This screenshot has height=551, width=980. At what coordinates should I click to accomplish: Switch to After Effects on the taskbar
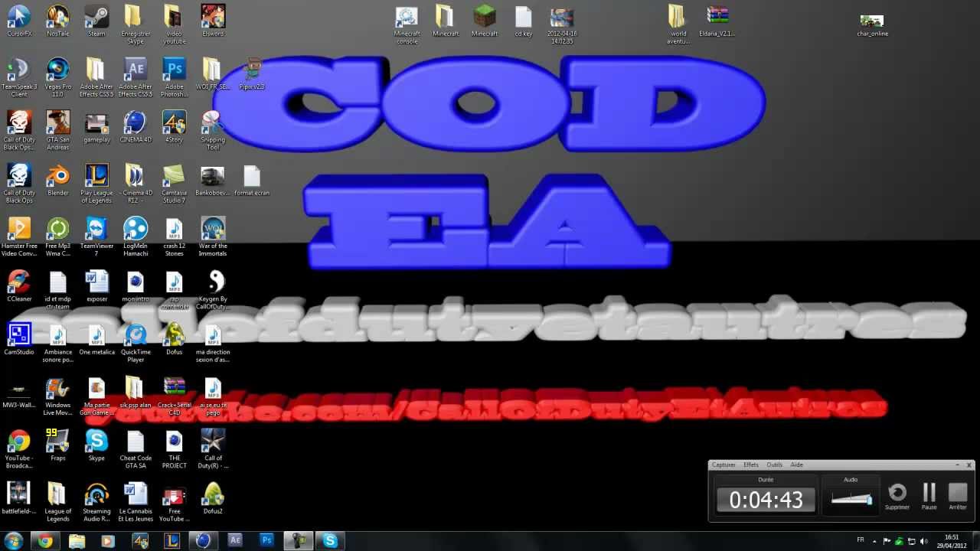(235, 541)
